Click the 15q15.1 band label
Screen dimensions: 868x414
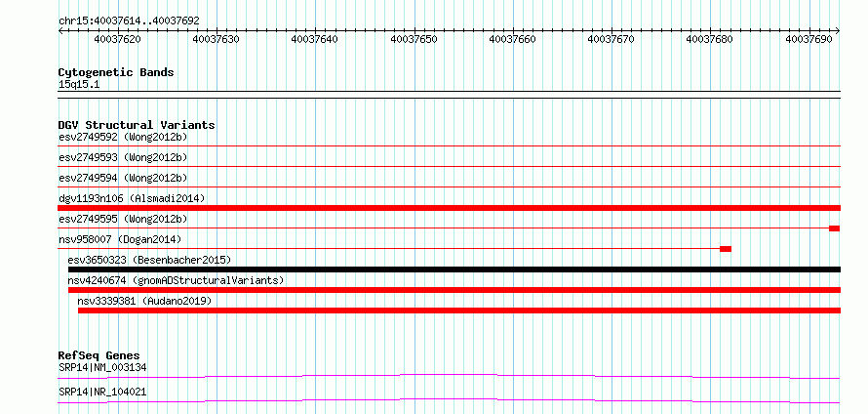click(79, 85)
